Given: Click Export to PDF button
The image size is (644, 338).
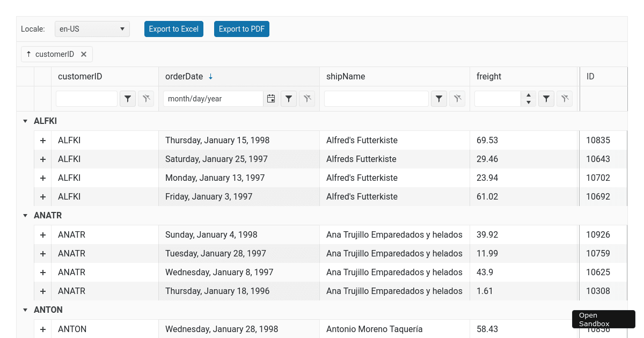Looking at the screenshot, I should (241, 29).
